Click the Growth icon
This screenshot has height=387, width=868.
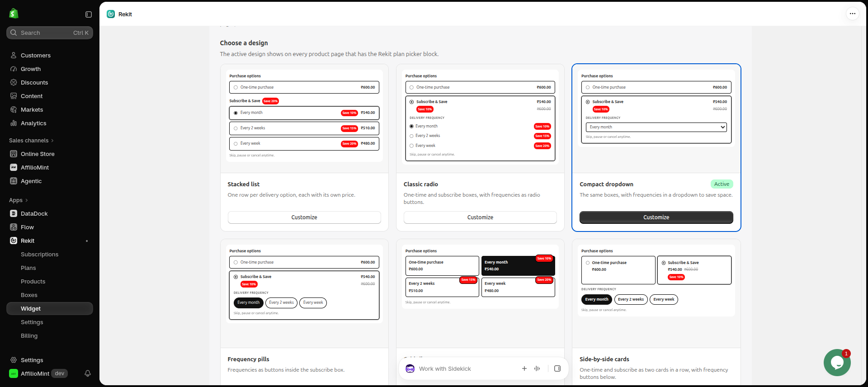(x=14, y=69)
